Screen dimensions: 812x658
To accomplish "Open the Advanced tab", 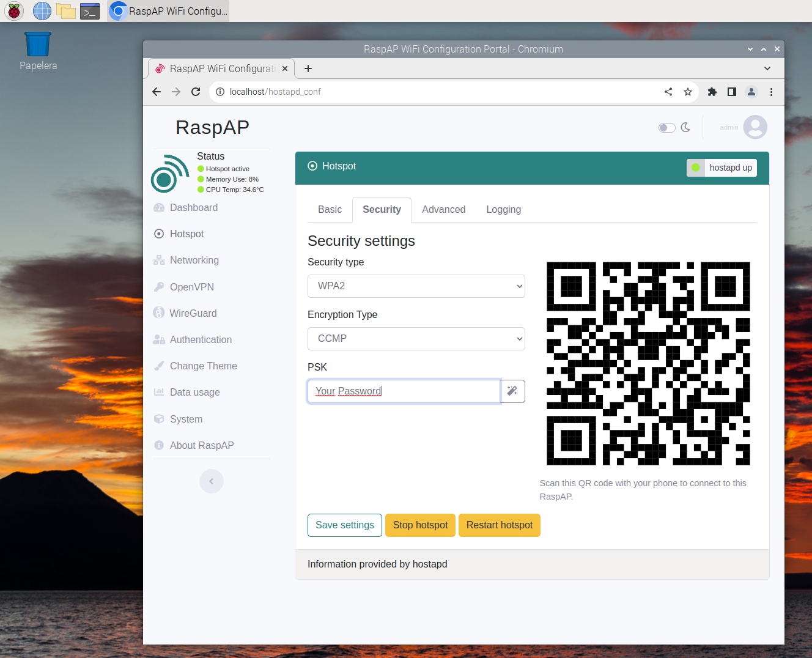I will 444,210.
